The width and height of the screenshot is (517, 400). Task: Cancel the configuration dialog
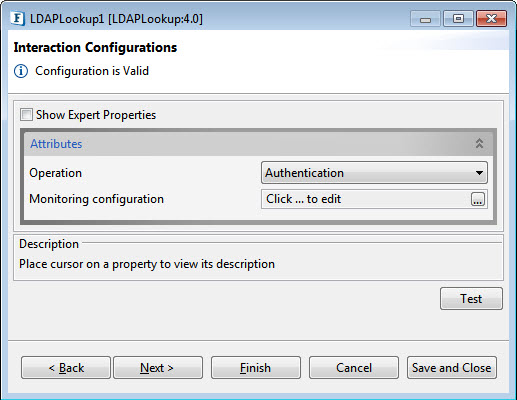pos(354,368)
